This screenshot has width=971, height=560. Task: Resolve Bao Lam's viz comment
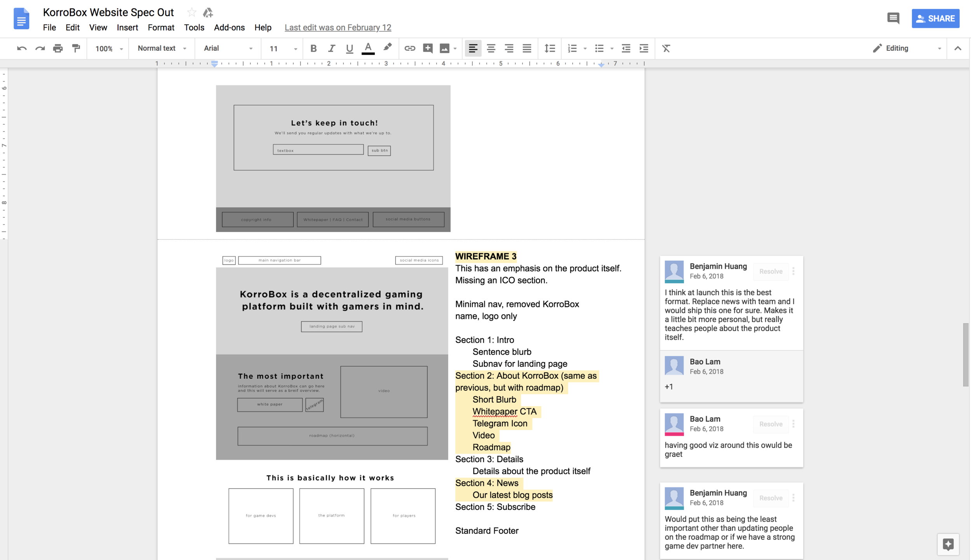(771, 424)
